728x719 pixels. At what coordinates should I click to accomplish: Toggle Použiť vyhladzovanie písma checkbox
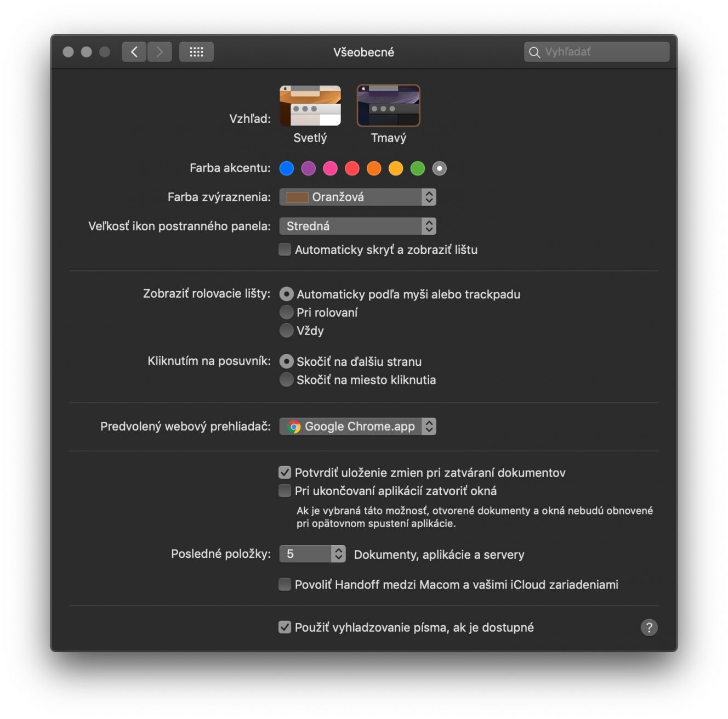pyautogui.click(x=285, y=627)
